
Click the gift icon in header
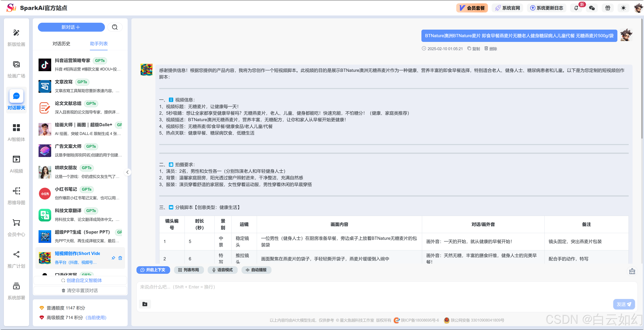coord(607,8)
